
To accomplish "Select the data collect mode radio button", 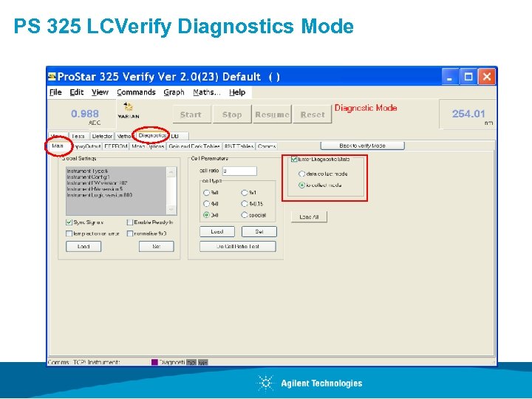I will [301, 174].
